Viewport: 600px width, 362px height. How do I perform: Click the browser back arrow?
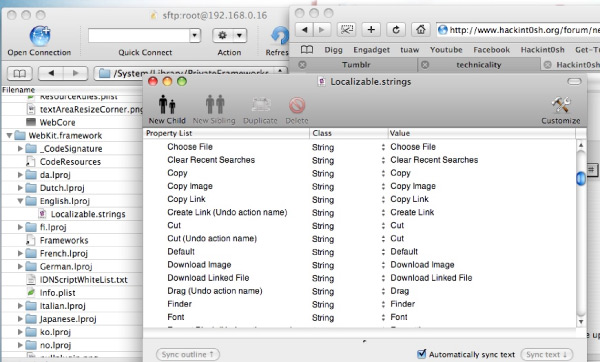305,29
